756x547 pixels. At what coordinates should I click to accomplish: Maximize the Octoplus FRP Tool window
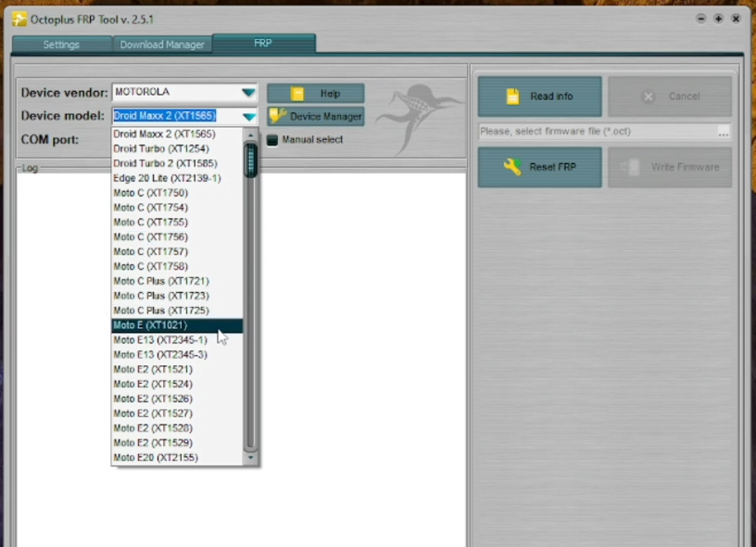[x=718, y=19]
